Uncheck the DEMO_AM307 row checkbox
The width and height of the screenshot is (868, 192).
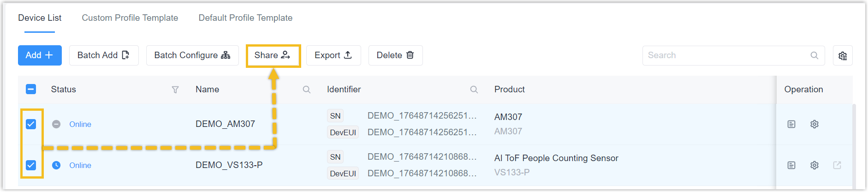[31, 124]
